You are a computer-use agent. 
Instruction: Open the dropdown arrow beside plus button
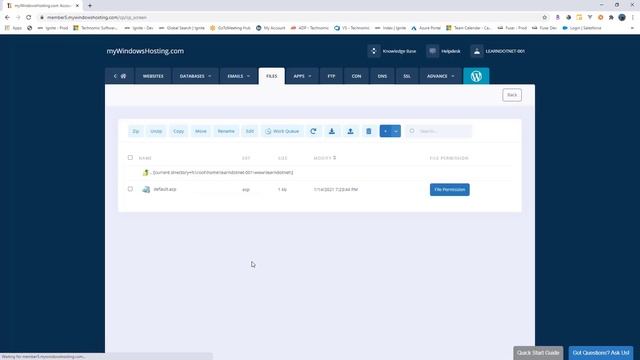pos(396,131)
